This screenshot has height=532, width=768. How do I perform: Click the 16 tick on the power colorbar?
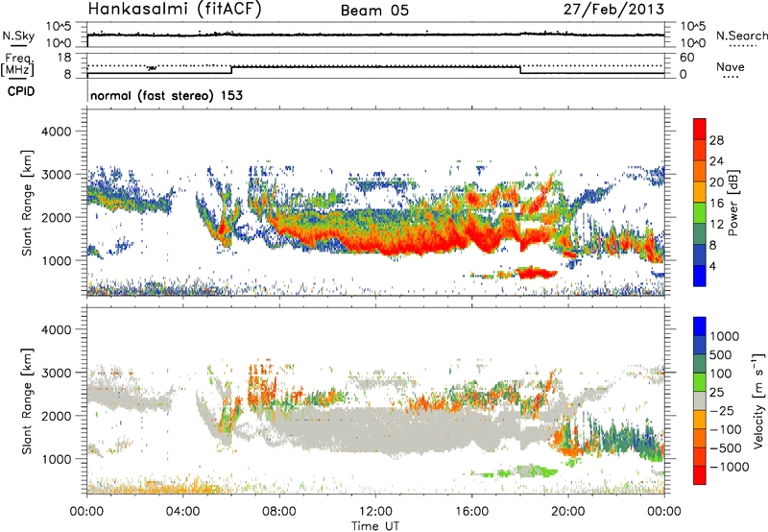coord(716,204)
